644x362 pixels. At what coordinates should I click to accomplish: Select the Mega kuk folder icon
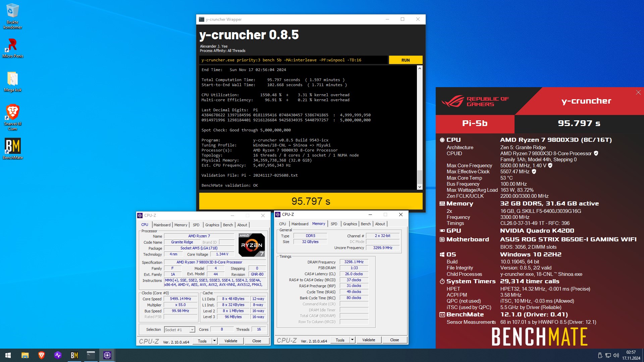click(x=12, y=82)
